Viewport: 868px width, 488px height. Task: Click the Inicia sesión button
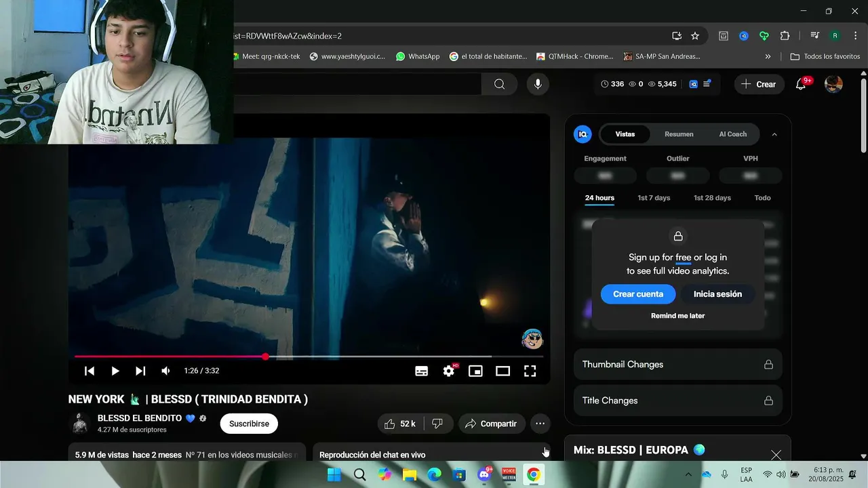tap(717, 294)
